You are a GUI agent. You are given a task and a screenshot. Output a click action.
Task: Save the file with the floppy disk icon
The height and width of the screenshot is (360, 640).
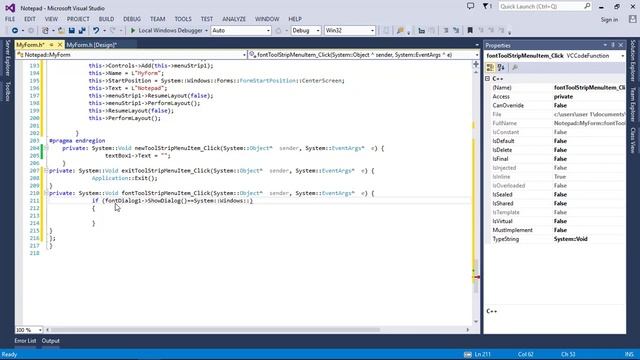click(72, 31)
